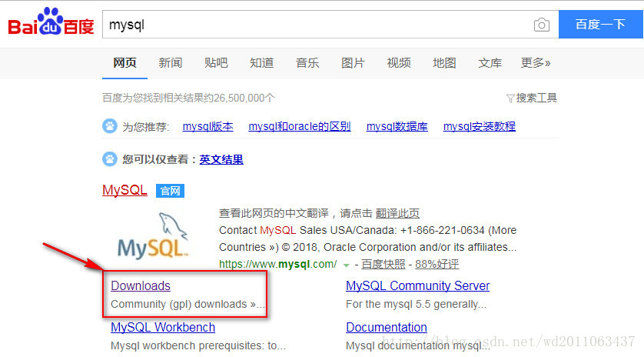Click the 翻译此页 link
The image size is (644, 357).
click(397, 213)
